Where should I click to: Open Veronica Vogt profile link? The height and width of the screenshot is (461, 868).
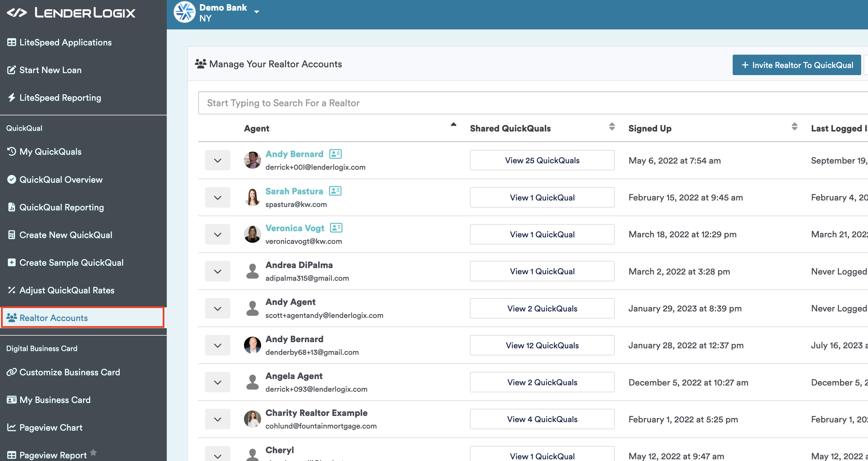pos(295,228)
